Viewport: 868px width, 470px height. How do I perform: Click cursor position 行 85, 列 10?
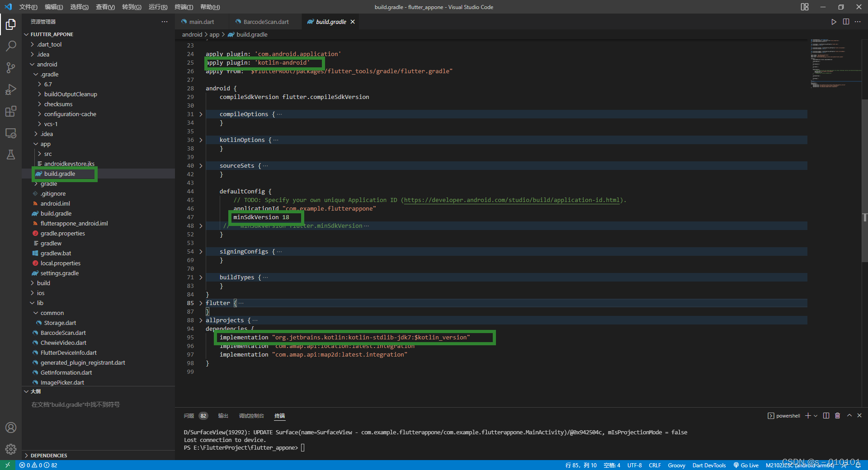click(x=581, y=465)
